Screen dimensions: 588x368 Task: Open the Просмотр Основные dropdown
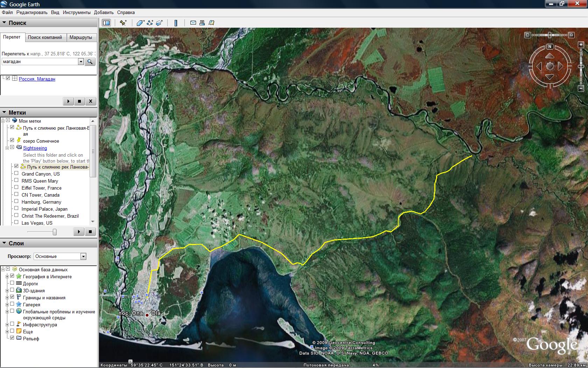click(x=83, y=257)
